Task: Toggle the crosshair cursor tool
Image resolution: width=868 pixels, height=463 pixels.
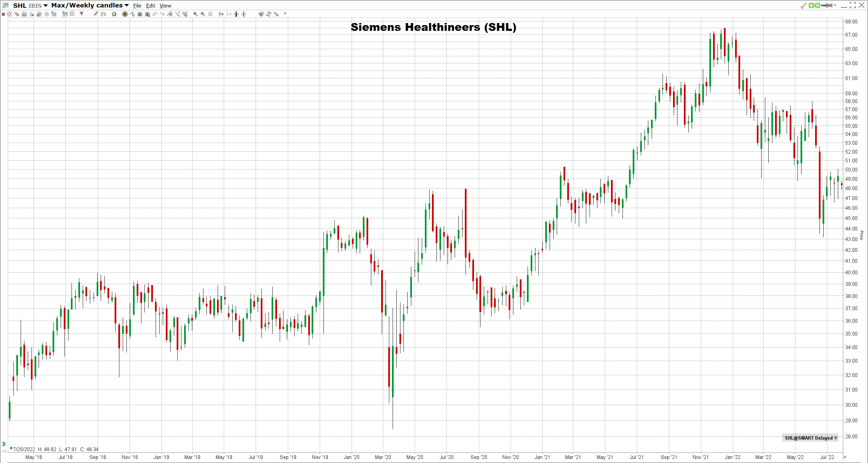Action: [x=125, y=14]
